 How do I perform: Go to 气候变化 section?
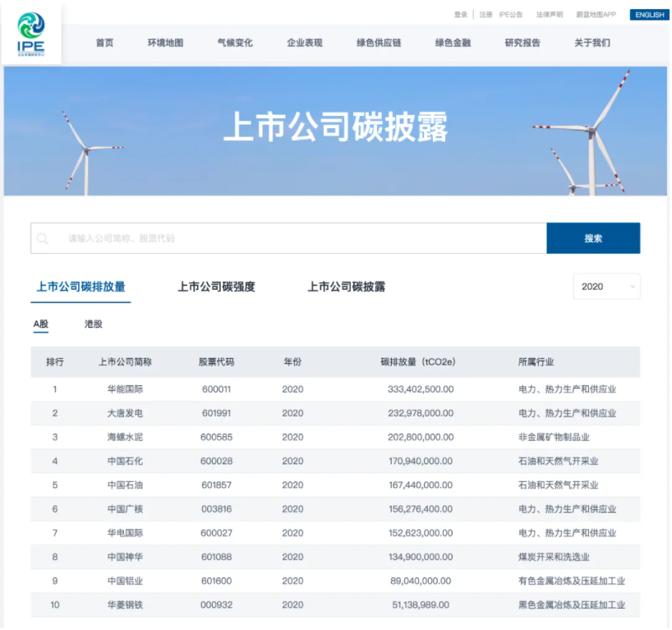click(x=235, y=43)
